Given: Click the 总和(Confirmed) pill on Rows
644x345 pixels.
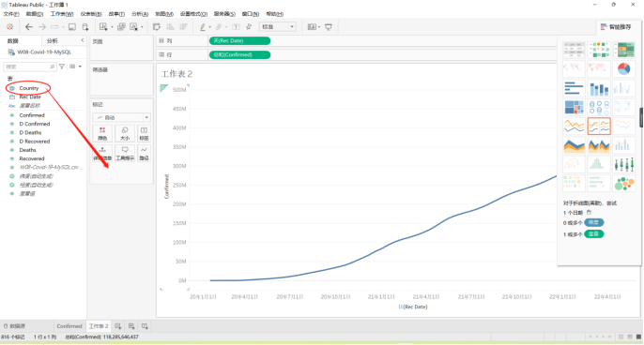Looking at the screenshot, I should tap(240, 54).
